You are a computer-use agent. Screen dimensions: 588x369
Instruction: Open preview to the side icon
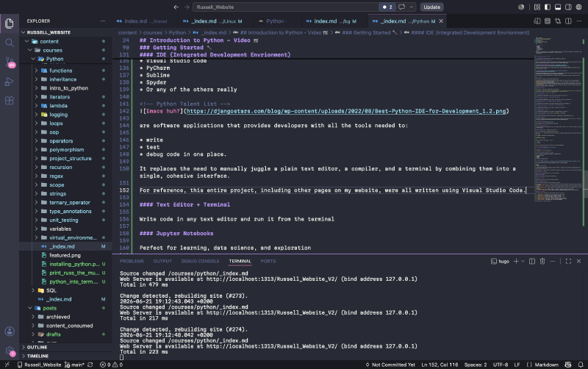pos(537,21)
